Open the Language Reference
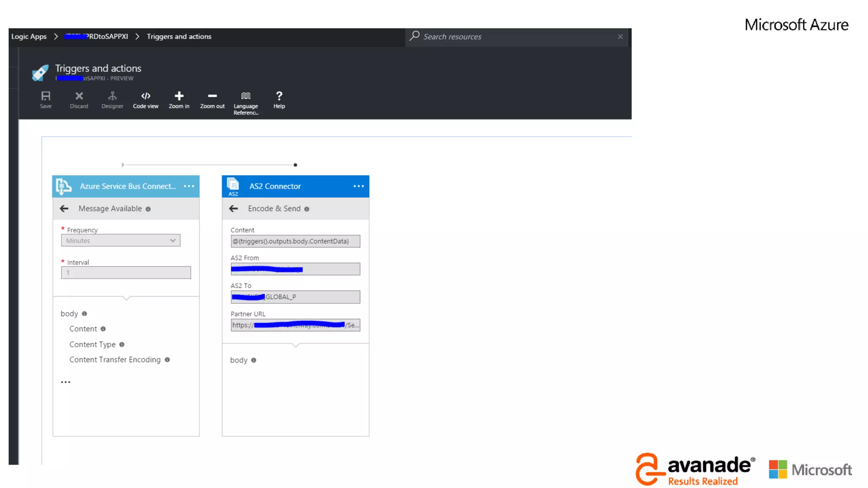The width and height of the screenshot is (868, 488). [x=246, y=103]
